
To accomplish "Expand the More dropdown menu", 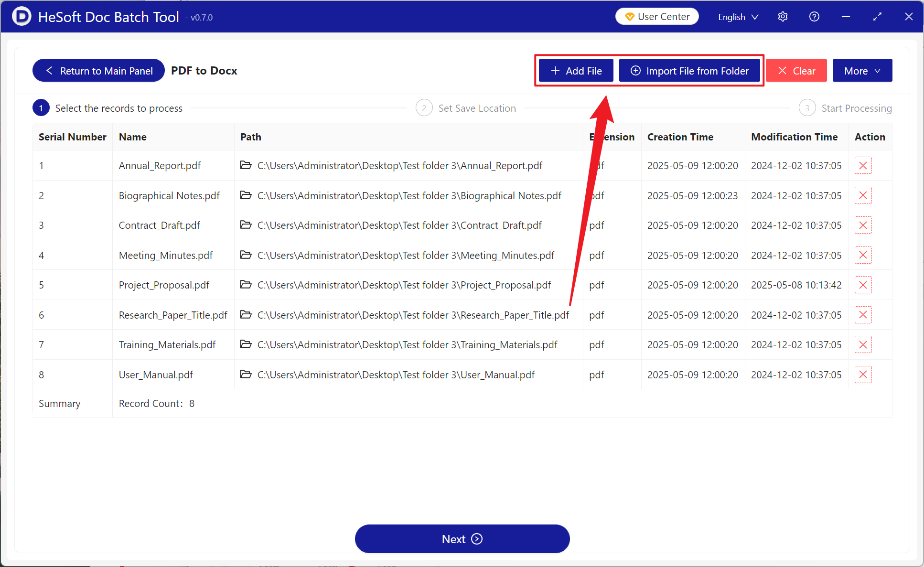I will coord(862,71).
